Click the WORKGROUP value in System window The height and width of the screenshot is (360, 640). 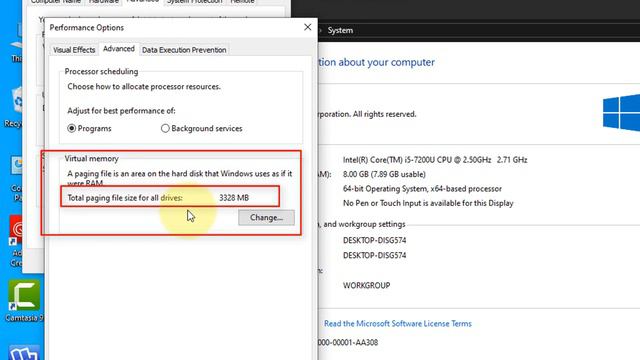point(367,286)
